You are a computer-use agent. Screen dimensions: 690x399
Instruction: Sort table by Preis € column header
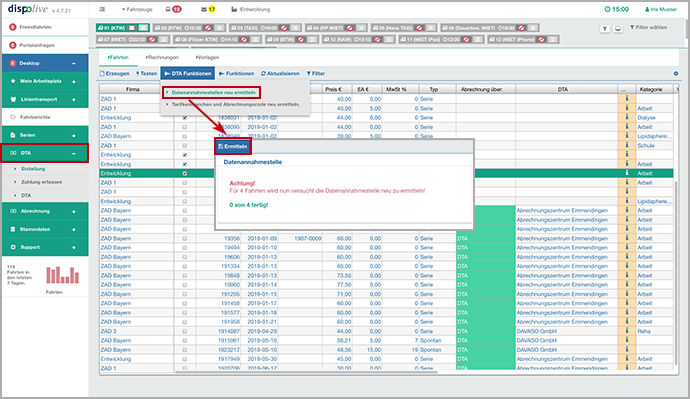coord(333,89)
